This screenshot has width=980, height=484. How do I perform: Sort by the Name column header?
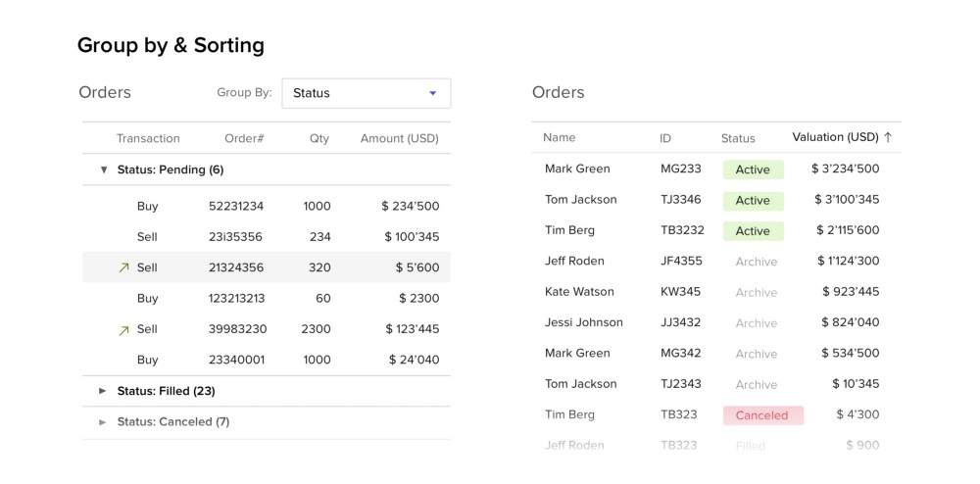560,138
